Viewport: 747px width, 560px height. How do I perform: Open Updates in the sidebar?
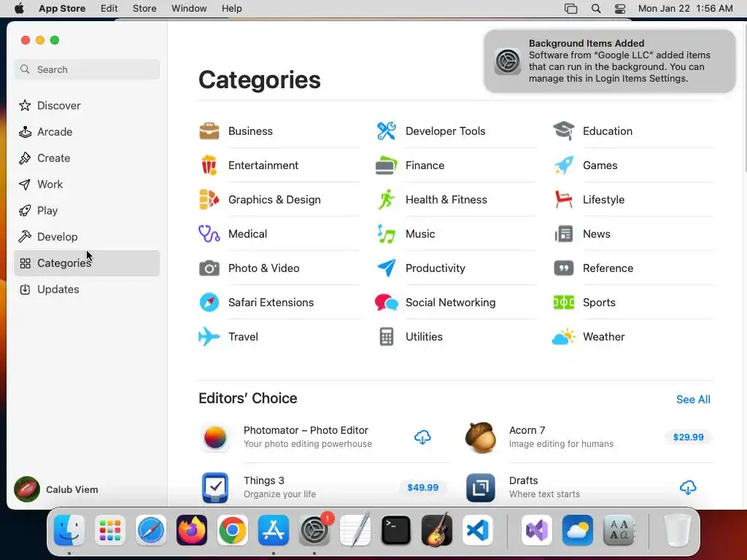[87, 289]
